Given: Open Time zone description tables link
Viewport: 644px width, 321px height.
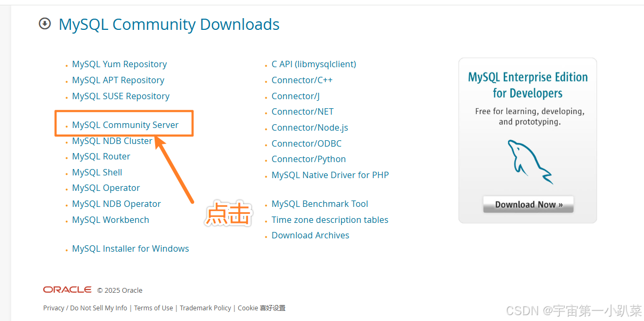Looking at the screenshot, I should click(x=330, y=220).
